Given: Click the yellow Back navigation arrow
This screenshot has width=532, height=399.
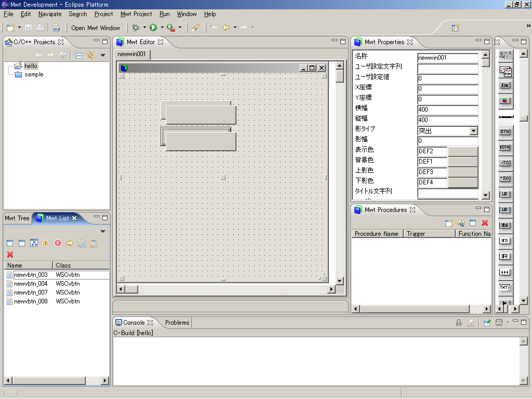Looking at the screenshot, I should pos(226,28).
